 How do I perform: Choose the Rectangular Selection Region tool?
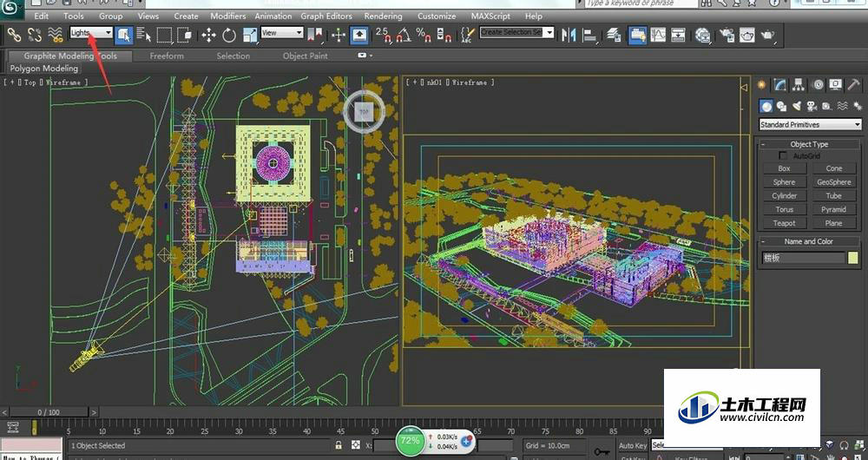pos(164,35)
